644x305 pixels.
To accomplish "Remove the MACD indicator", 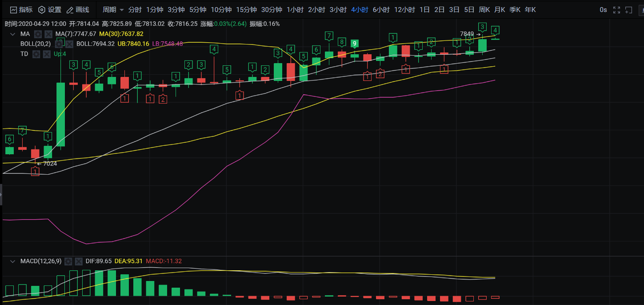I will [79, 261].
